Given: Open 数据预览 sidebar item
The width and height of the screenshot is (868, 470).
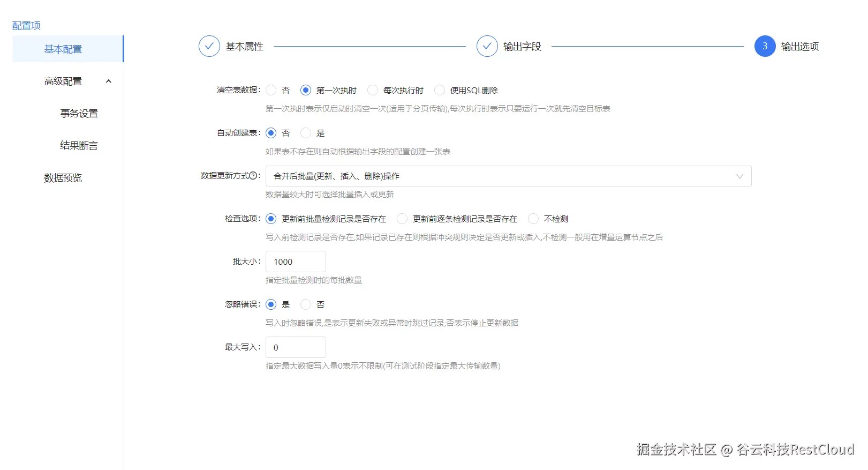Looking at the screenshot, I should (x=63, y=178).
